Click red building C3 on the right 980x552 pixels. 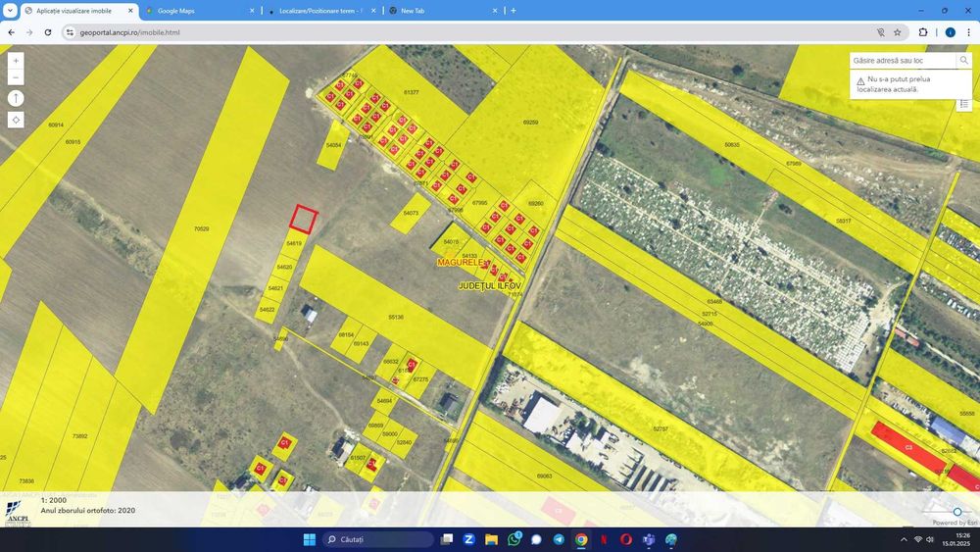[x=908, y=448]
